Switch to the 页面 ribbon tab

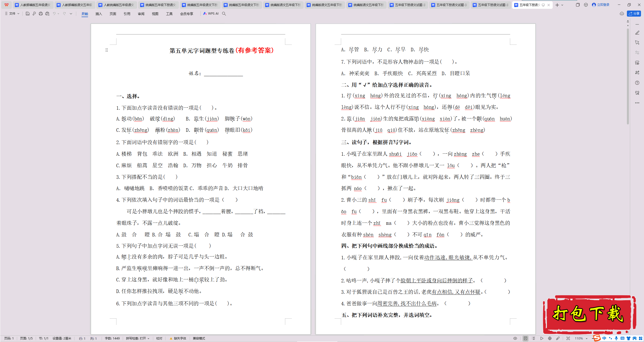(113, 14)
